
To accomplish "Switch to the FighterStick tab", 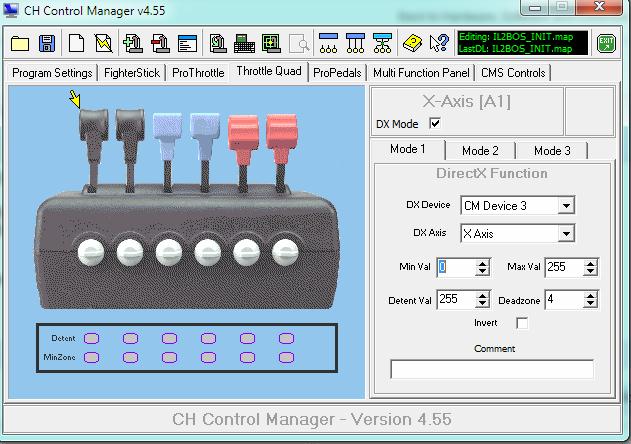I will (132, 73).
